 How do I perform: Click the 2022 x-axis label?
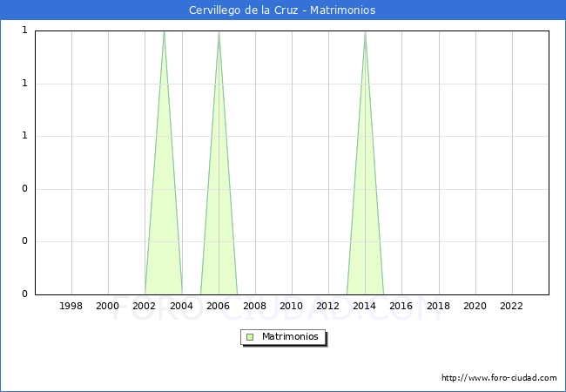[511, 306]
